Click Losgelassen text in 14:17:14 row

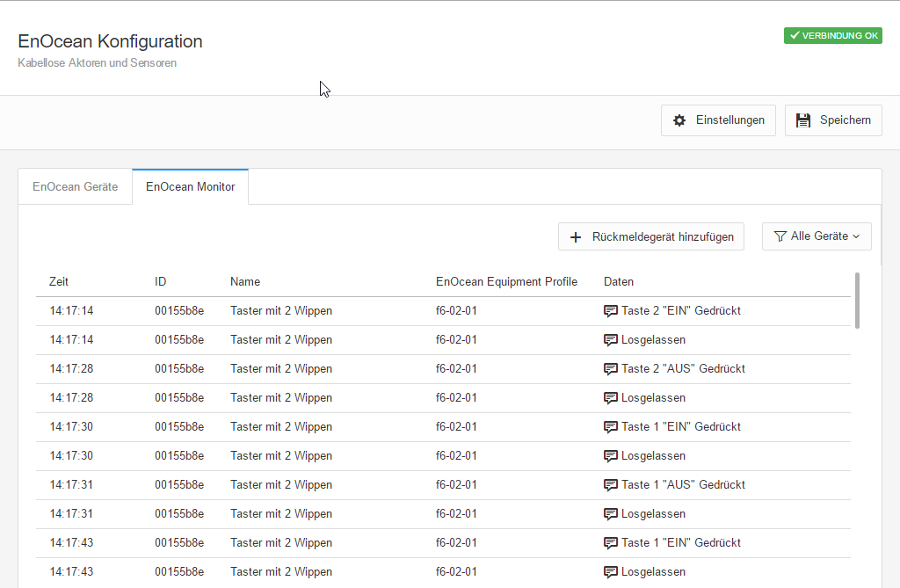[x=653, y=340]
